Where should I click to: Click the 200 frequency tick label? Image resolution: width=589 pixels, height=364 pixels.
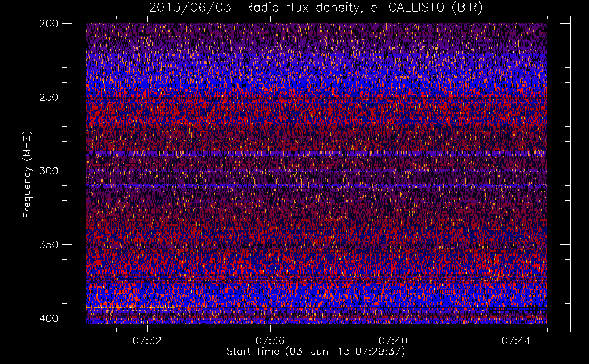pos(48,24)
